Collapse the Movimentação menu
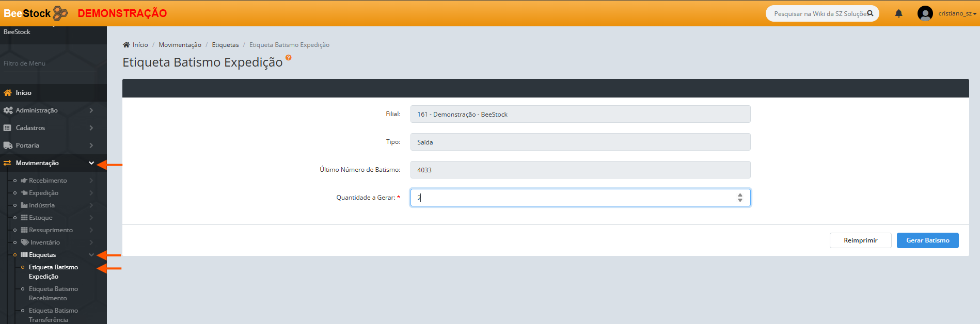Image resolution: width=980 pixels, height=324 pixels. [91, 163]
